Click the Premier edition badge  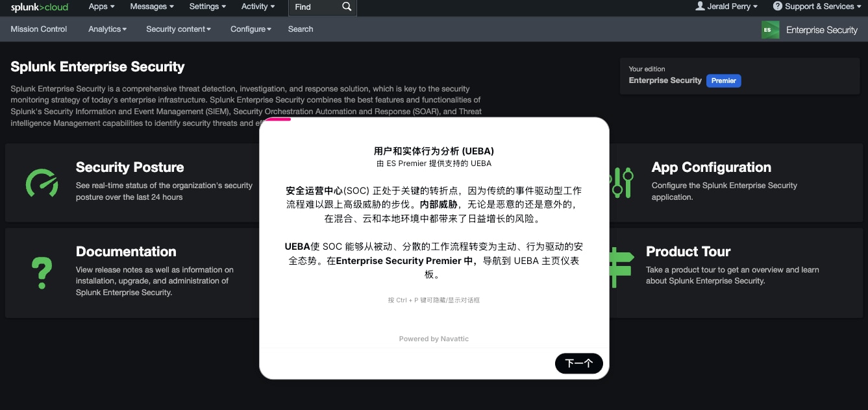[x=723, y=81]
